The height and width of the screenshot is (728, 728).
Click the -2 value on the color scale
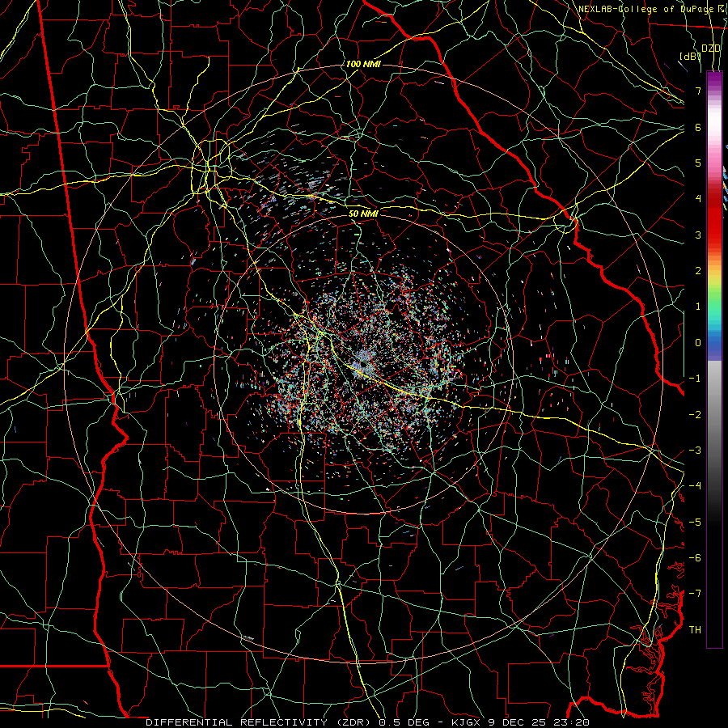point(695,415)
